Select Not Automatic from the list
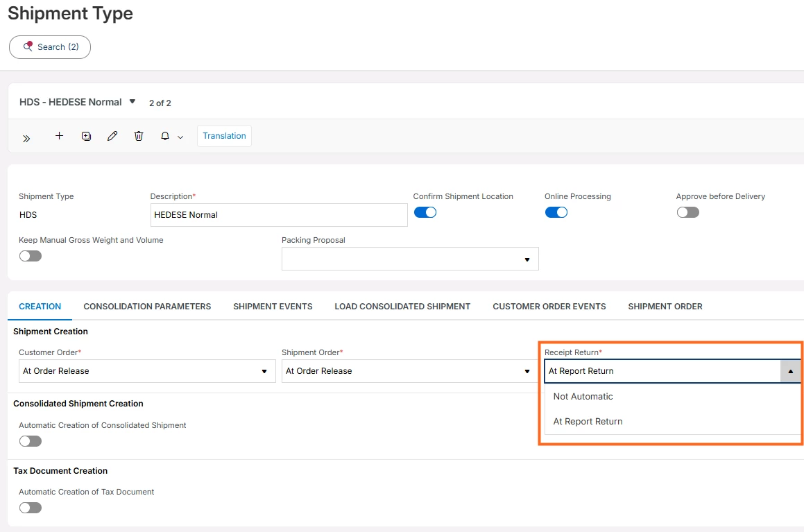The image size is (804, 532). point(583,397)
